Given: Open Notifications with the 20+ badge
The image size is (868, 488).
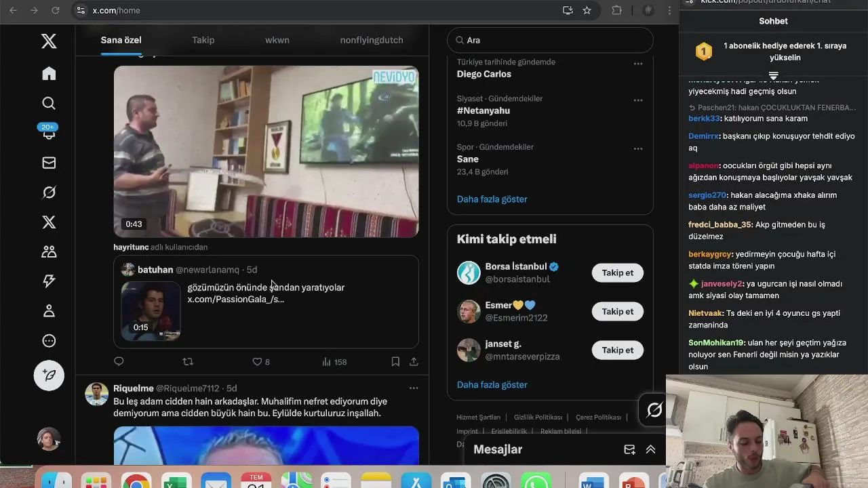Looking at the screenshot, I should pyautogui.click(x=49, y=132).
